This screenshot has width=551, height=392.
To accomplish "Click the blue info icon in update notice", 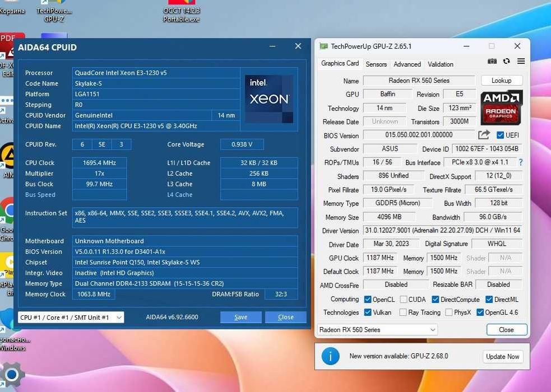I will (x=330, y=356).
